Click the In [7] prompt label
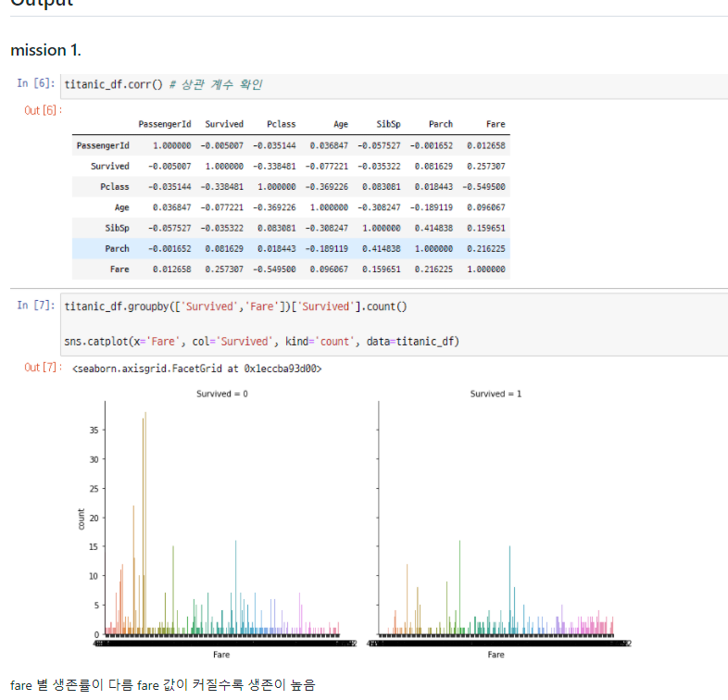This screenshot has height=700, width=728. point(36,305)
